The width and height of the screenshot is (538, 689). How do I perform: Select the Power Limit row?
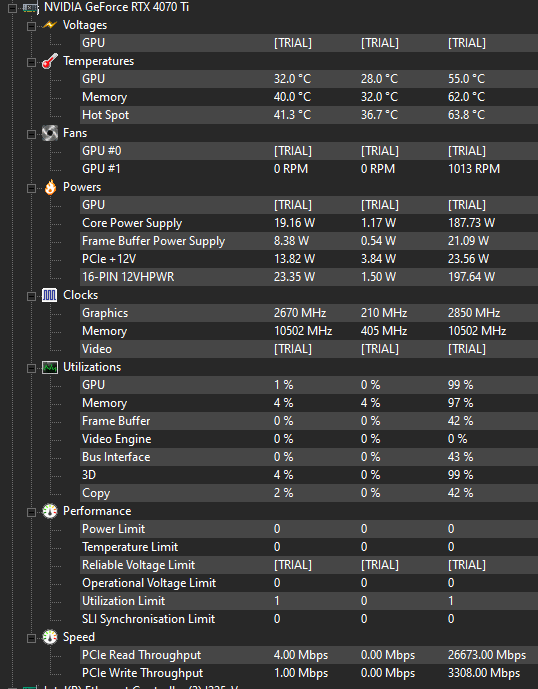point(309,529)
